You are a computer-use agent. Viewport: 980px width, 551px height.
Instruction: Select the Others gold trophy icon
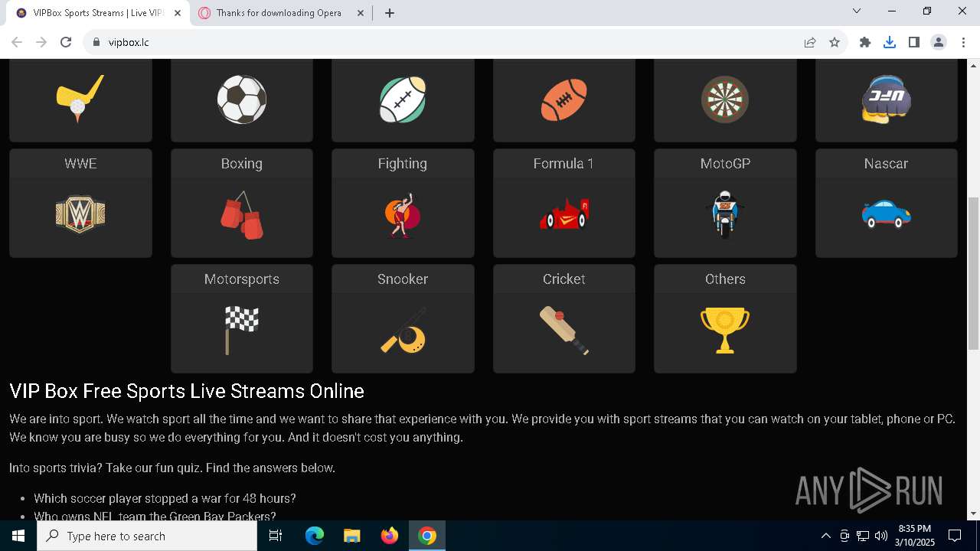click(x=725, y=331)
